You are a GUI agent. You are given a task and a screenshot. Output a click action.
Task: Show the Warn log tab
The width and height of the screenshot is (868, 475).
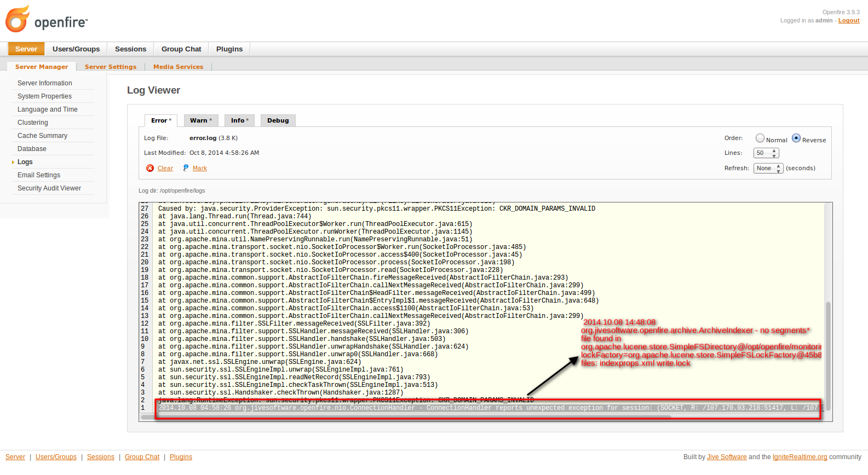pos(201,120)
